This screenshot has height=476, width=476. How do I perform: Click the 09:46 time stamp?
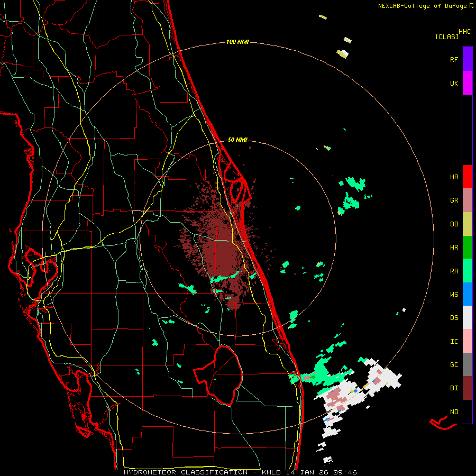click(345, 472)
